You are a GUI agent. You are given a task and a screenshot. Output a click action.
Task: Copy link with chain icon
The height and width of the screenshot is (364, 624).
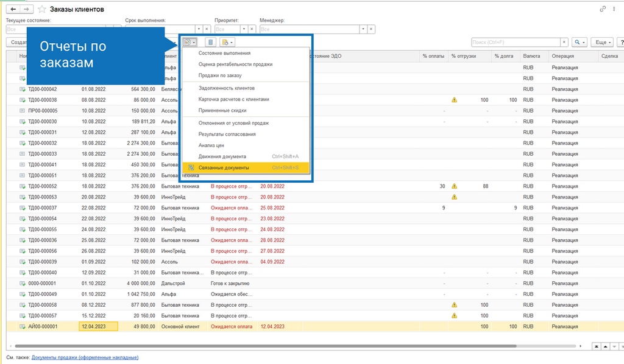pyautogui.click(x=603, y=9)
